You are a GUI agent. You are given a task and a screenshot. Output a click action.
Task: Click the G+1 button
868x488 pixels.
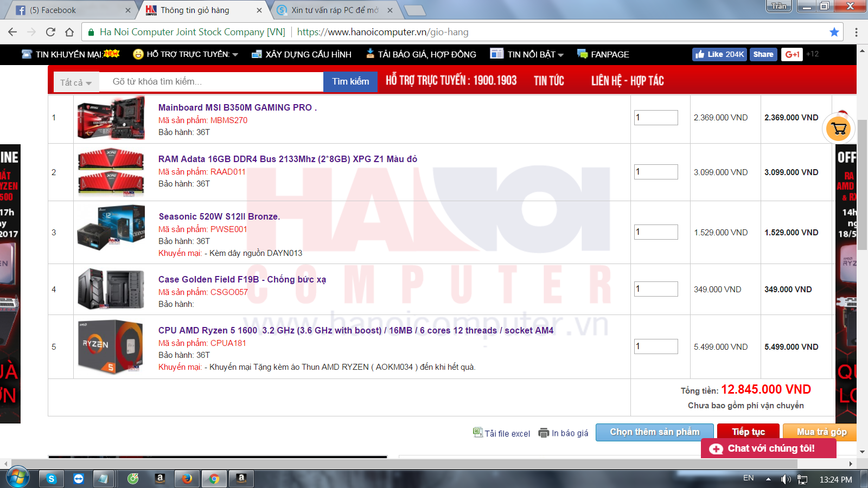[x=792, y=54]
